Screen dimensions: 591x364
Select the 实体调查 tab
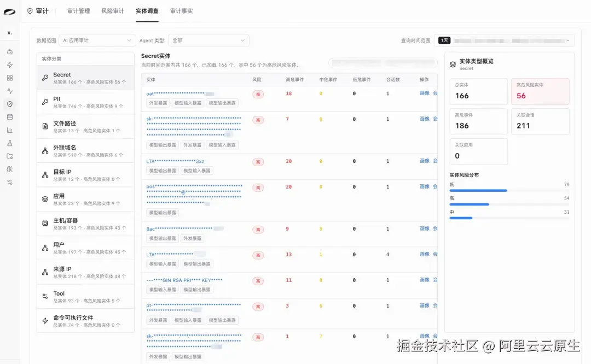click(147, 11)
